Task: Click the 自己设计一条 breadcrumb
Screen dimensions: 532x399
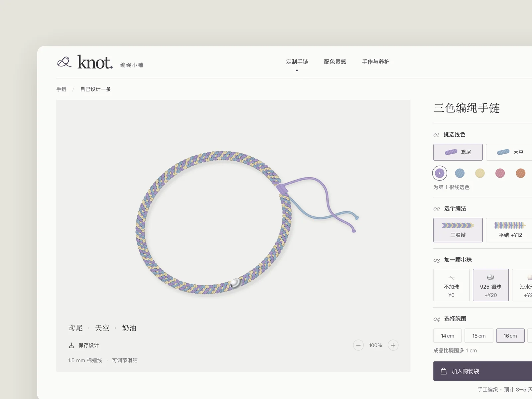Action: (95, 89)
